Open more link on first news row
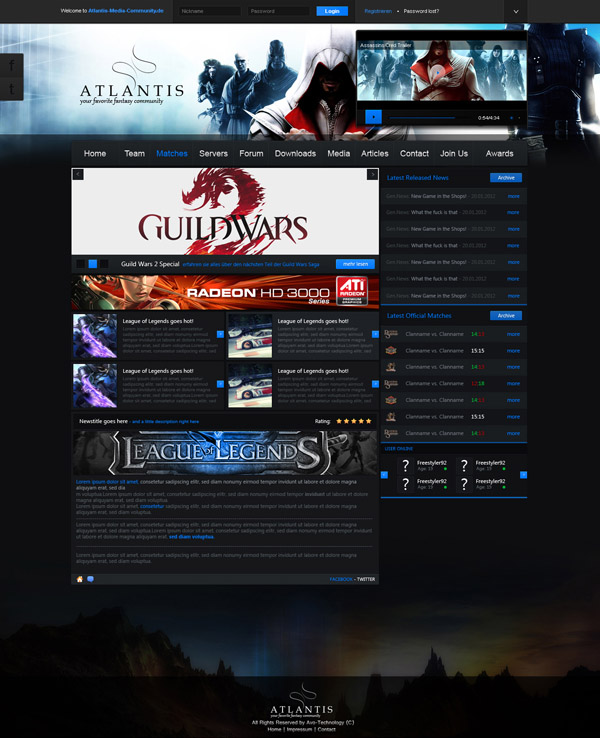Viewport: 600px width, 738px height. tap(513, 196)
